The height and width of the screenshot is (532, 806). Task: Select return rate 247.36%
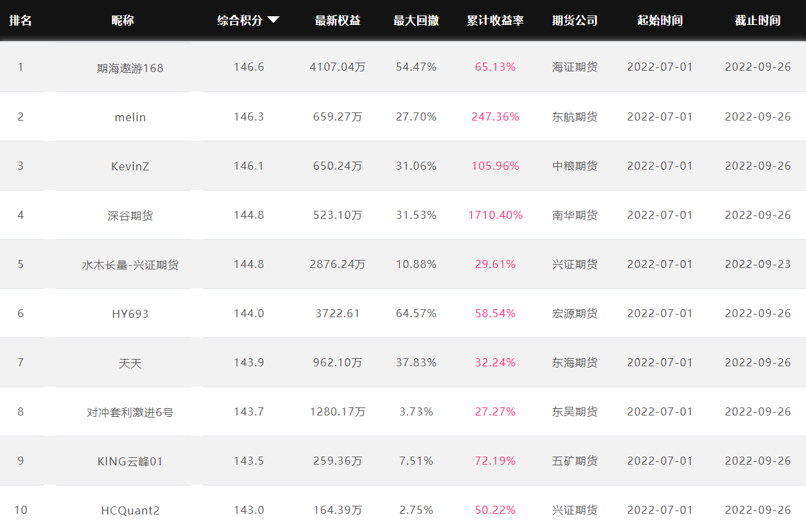click(x=495, y=117)
